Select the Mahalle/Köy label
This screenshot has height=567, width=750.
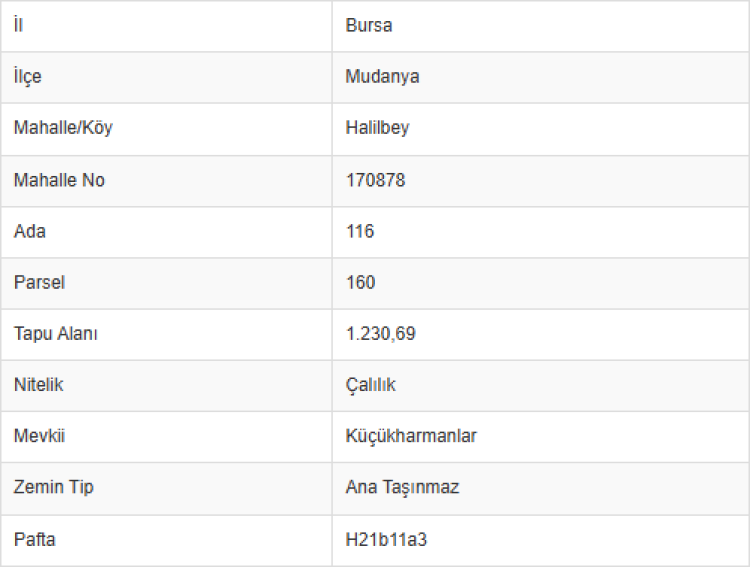[x=56, y=128]
